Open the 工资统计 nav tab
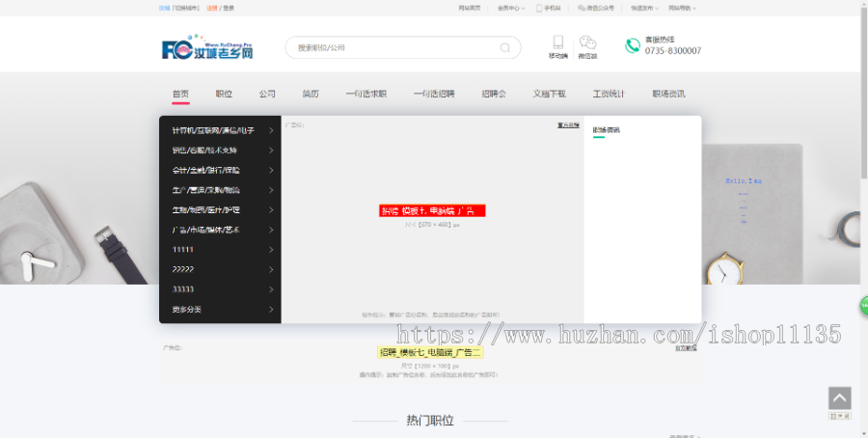Viewport: 868px width, 438px height. point(609,95)
